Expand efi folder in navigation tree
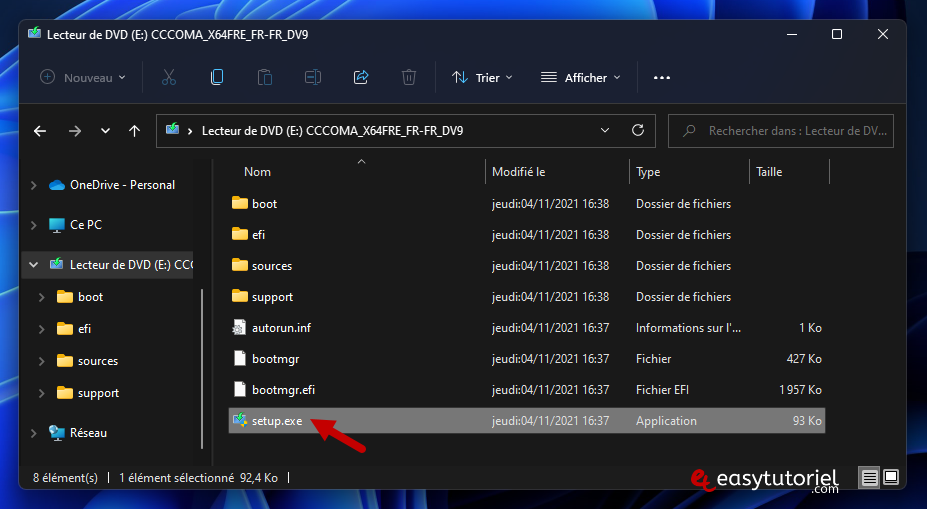 click(x=41, y=329)
